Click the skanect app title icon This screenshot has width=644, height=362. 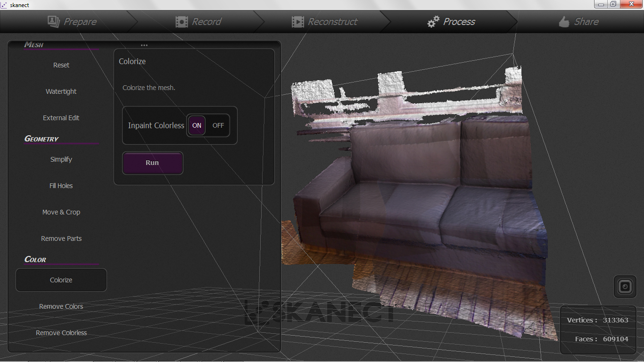click(4, 5)
